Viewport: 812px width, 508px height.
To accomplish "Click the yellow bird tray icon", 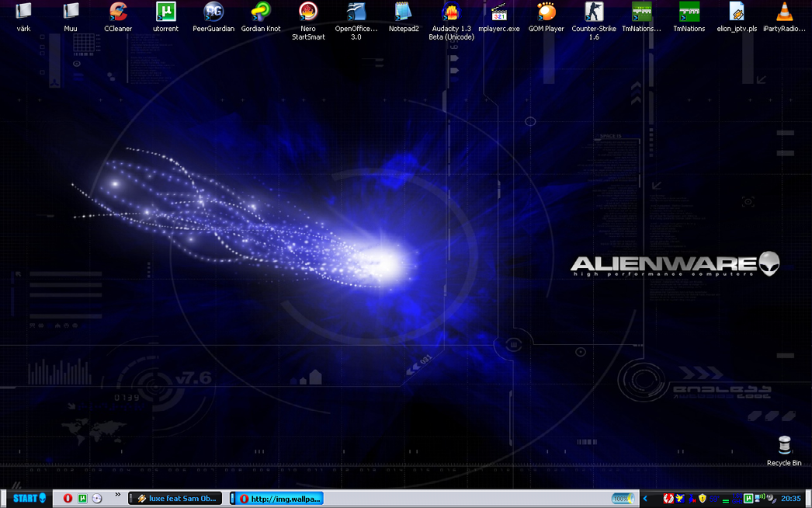I will pos(680,499).
